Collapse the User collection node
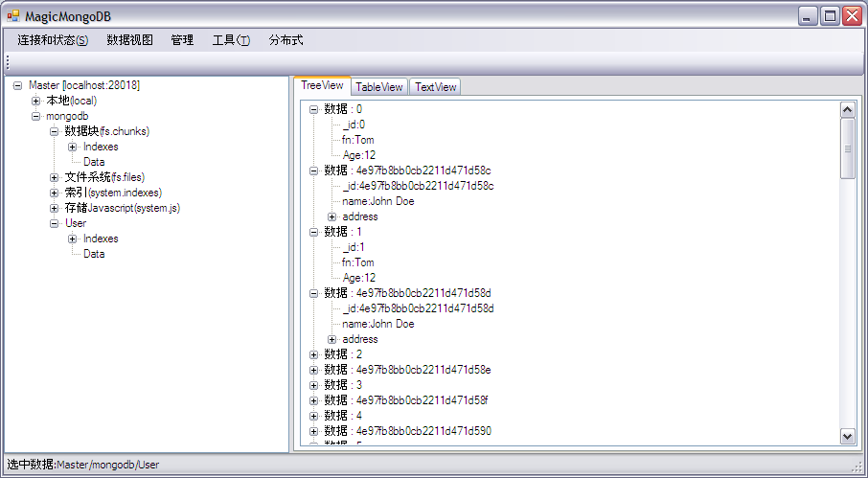Viewport: 868px width, 478px height. tap(54, 223)
